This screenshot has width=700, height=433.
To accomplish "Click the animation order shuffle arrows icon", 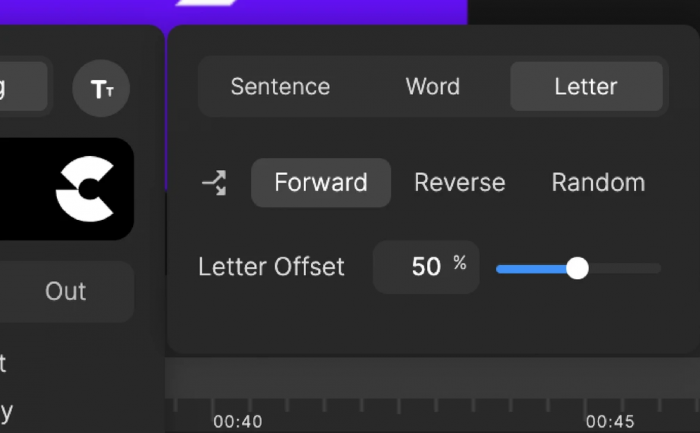I will 215,183.
